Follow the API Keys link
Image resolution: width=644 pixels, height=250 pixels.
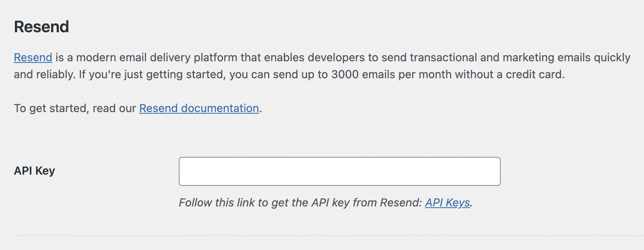click(x=447, y=202)
